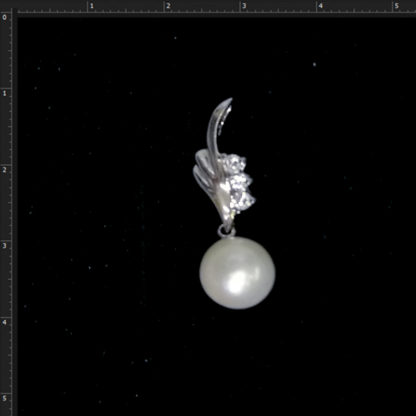Click the 5 mark on vertical ruler
Screen dimensions: 416x416
4,398
